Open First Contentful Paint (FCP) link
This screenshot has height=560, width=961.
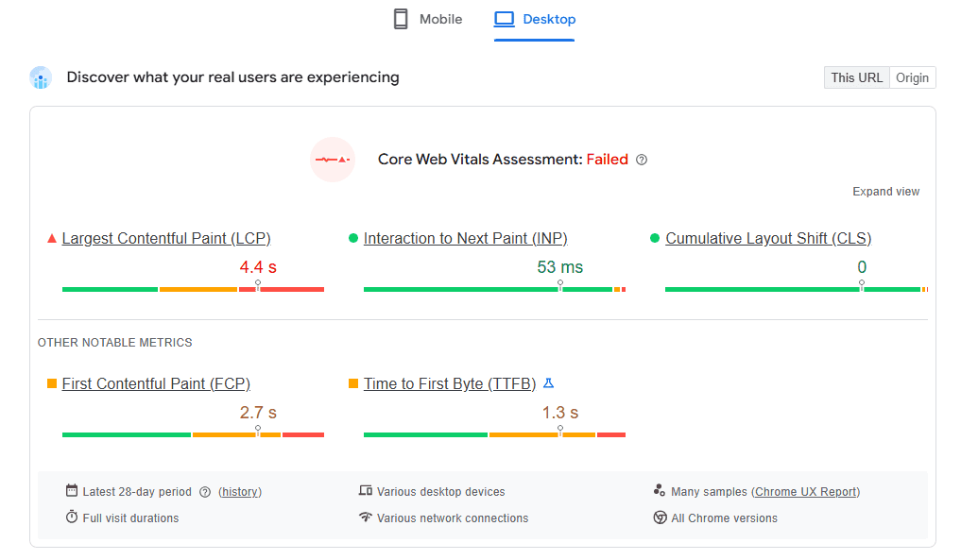[156, 383]
